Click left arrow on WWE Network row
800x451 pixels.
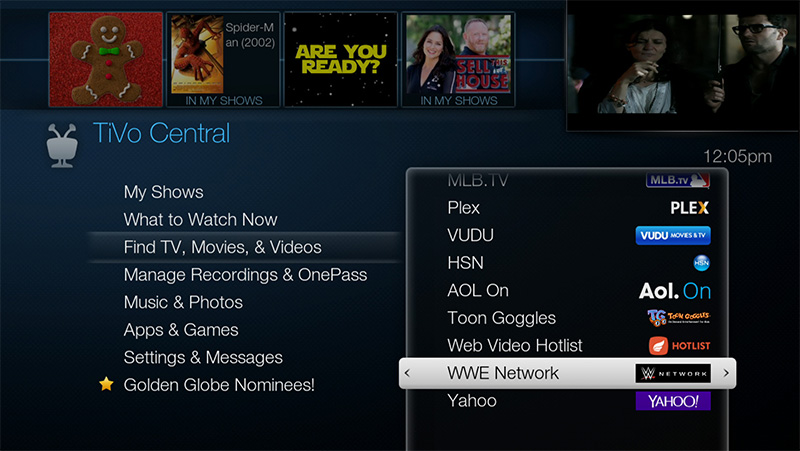407,373
